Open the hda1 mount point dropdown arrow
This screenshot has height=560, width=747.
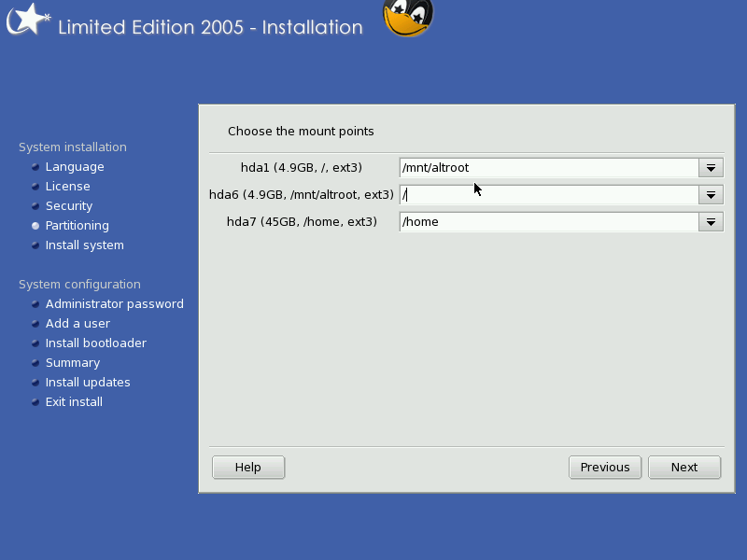711,168
